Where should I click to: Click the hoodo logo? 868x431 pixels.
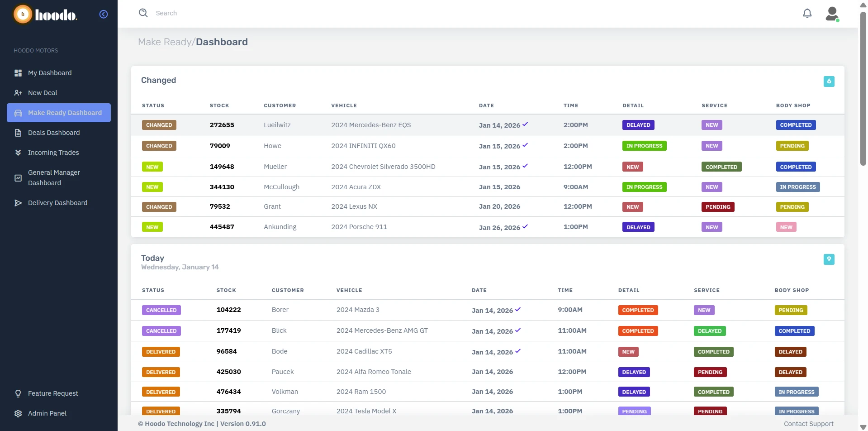[x=45, y=14]
